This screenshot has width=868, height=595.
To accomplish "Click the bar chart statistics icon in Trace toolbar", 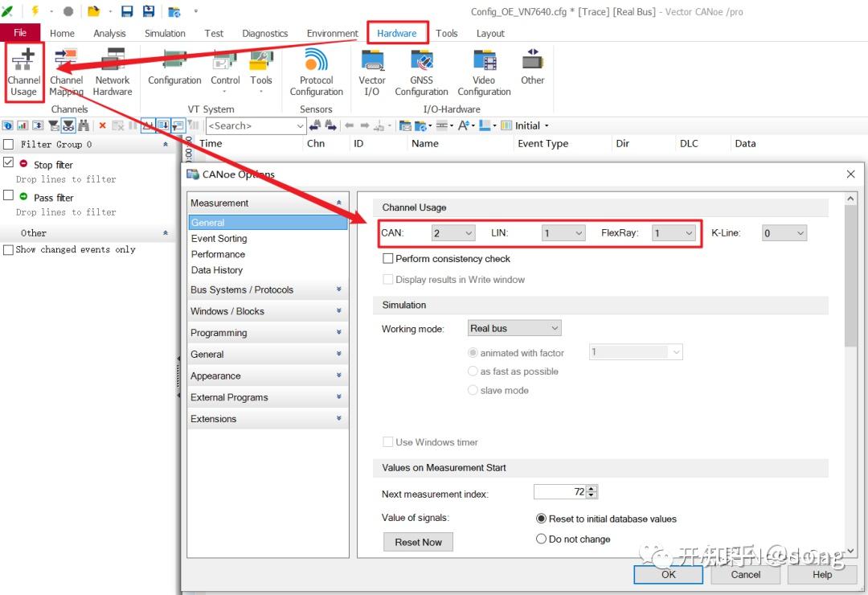I will click(x=23, y=125).
